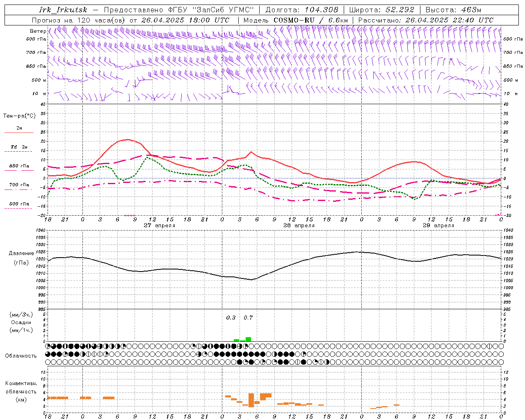Viewport: 525px width, 420px height.
Task: Click the '(мм/3ч.)' precipitation unit label
Action: (21, 315)
